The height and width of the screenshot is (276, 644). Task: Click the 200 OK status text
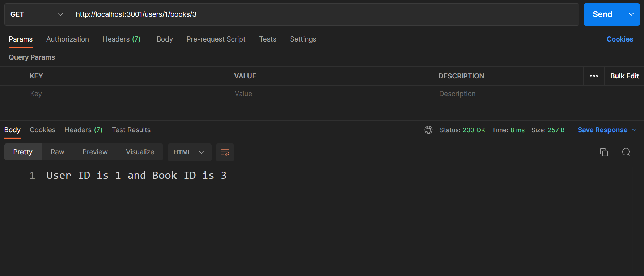[474, 130]
